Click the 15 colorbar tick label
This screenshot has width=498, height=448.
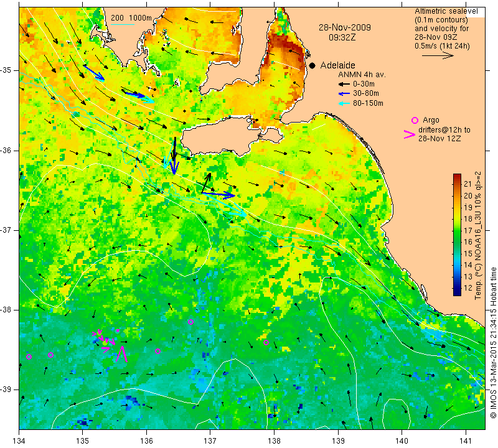468,253
